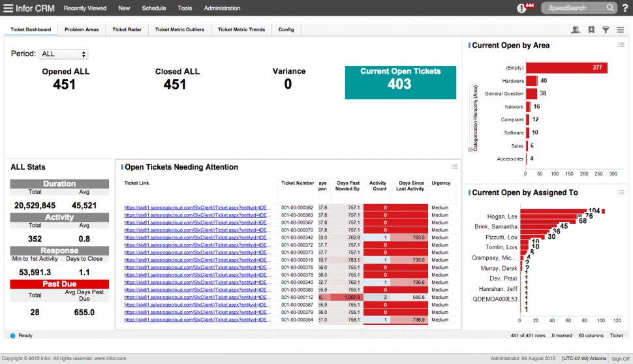Select the General Question bar
Viewport: 633px width, 364px height.
531,93
